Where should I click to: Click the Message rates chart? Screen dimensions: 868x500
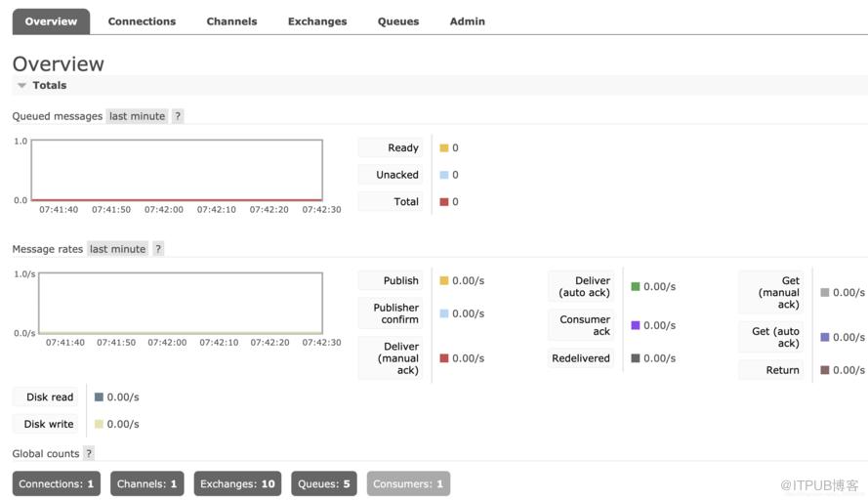click(x=181, y=303)
